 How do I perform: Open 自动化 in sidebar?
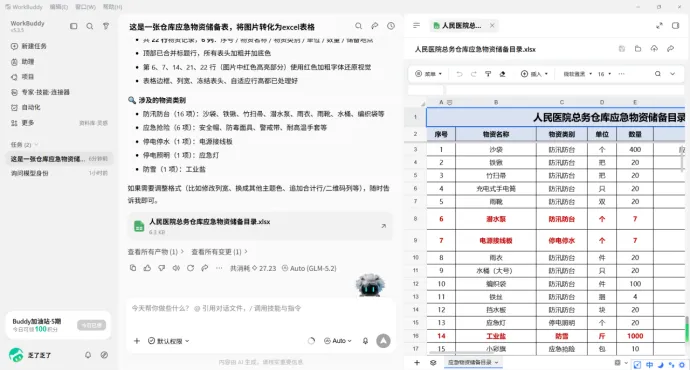[x=26, y=107]
